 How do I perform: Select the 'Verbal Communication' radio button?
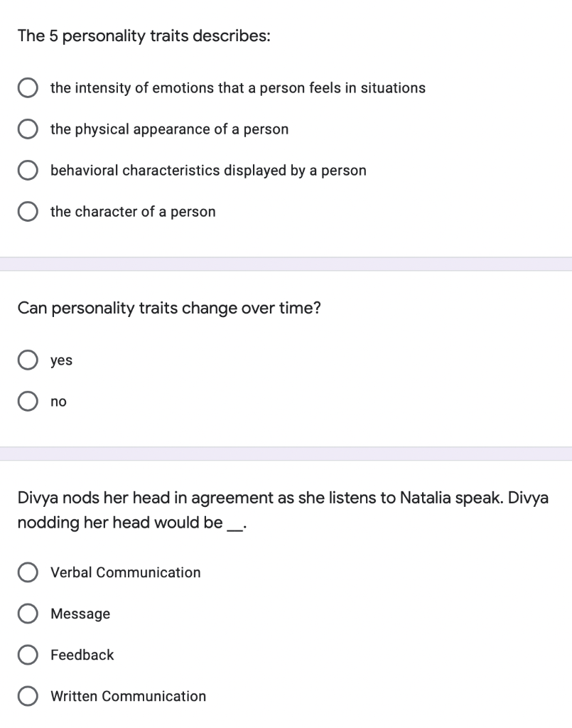point(28,572)
